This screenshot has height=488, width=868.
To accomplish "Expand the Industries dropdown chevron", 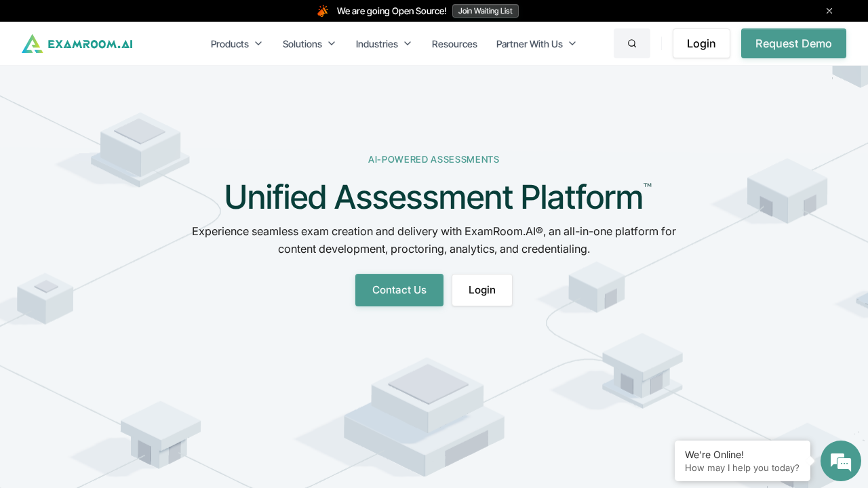I will [x=408, y=43].
